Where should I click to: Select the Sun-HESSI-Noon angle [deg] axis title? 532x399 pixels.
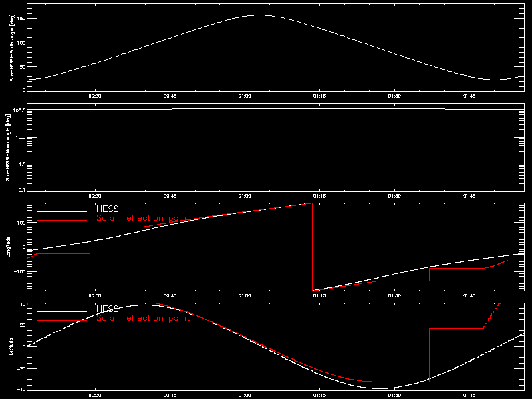8,147
